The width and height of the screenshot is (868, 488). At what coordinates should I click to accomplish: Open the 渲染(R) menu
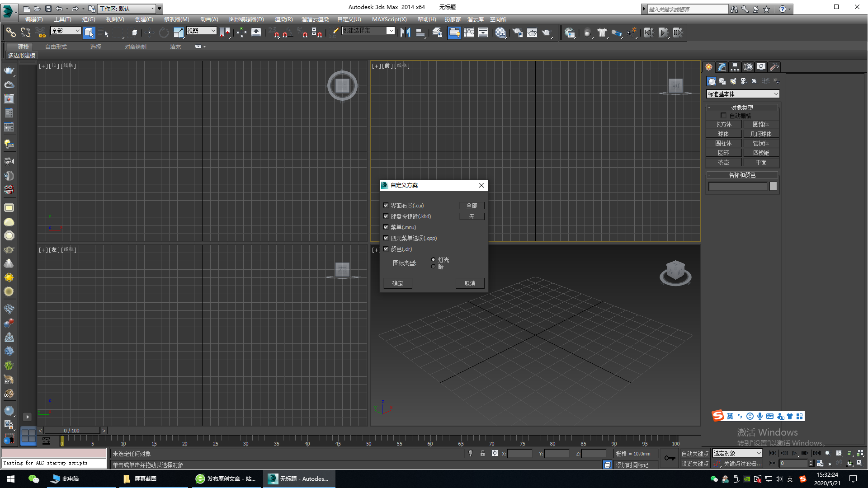click(x=283, y=19)
